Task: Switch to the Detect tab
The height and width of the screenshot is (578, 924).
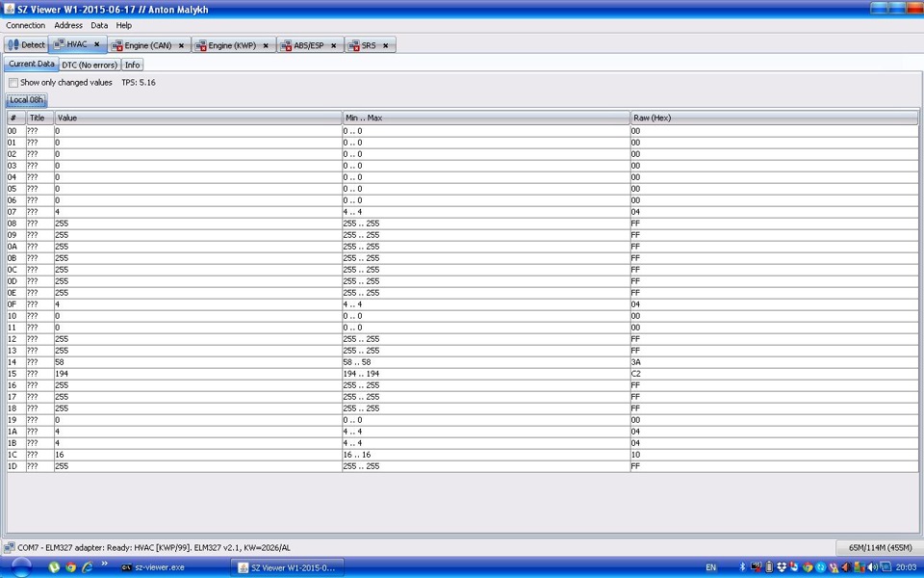Action: coord(27,45)
